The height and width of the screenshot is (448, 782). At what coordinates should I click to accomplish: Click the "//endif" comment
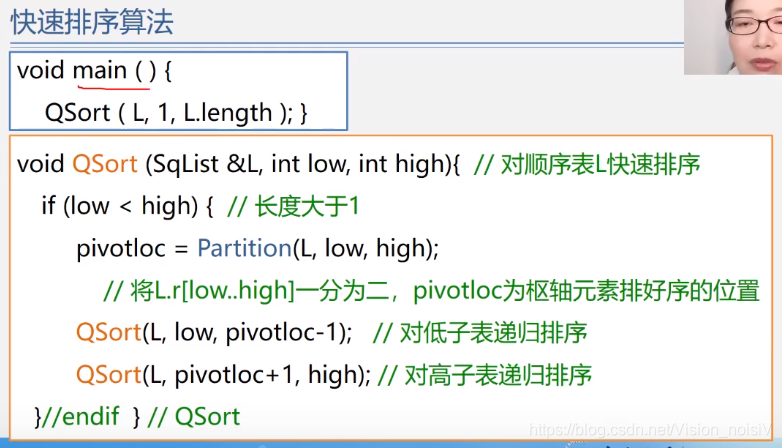(x=81, y=416)
